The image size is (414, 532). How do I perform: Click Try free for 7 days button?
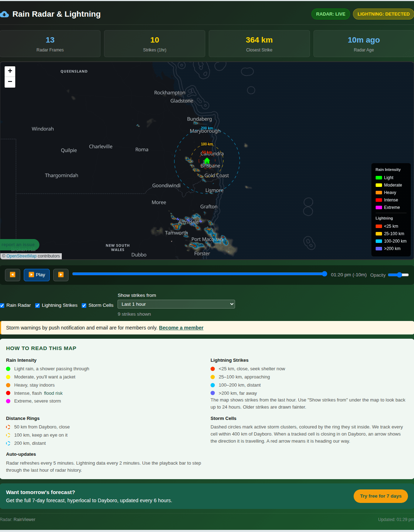tap(381, 496)
